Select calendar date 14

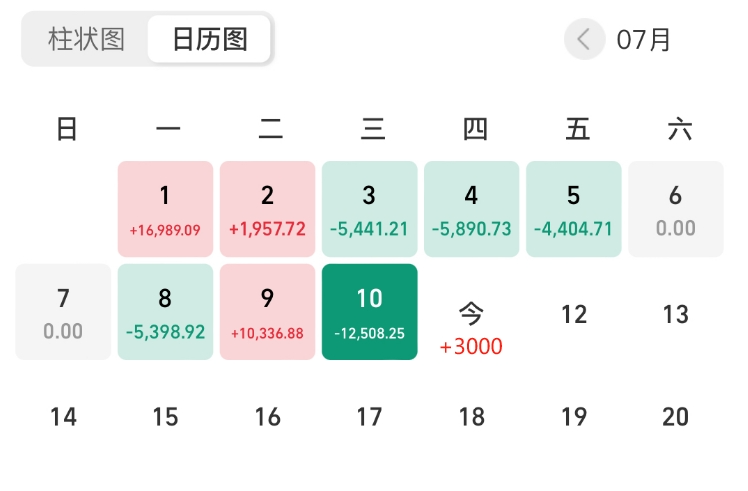(63, 417)
